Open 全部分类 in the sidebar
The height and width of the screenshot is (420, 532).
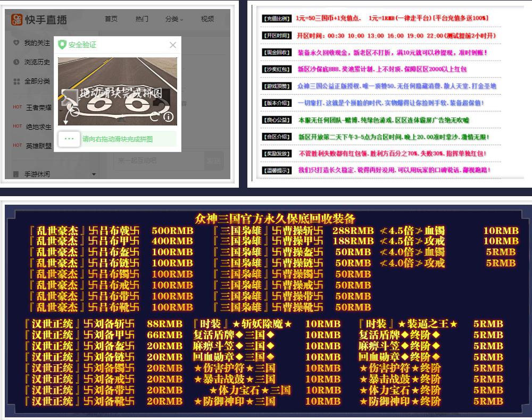click(37, 81)
